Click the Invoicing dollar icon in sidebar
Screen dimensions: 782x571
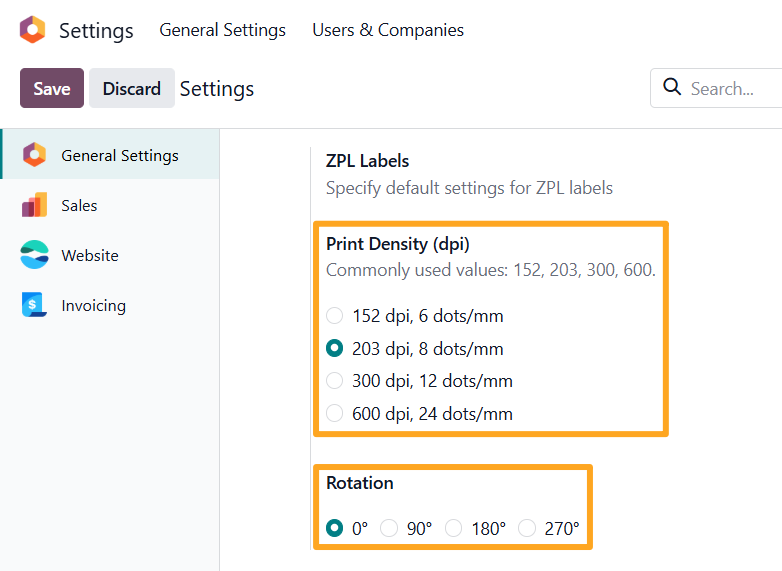point(34,305)
